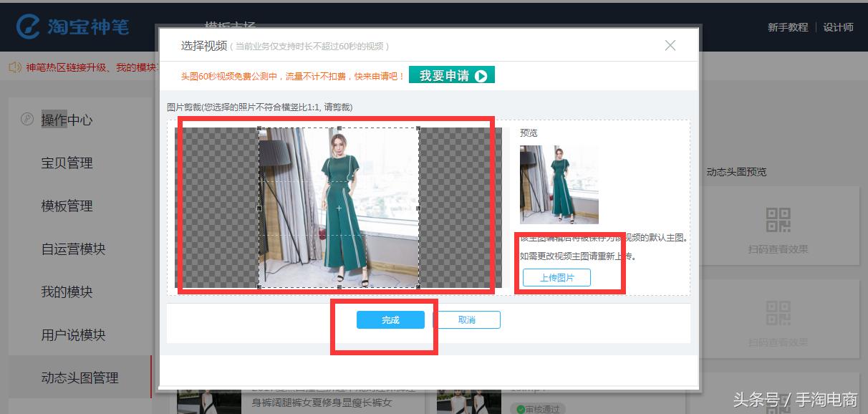Click the green 我要申请 button
The image size is (868, 414).
pos(451,74)
